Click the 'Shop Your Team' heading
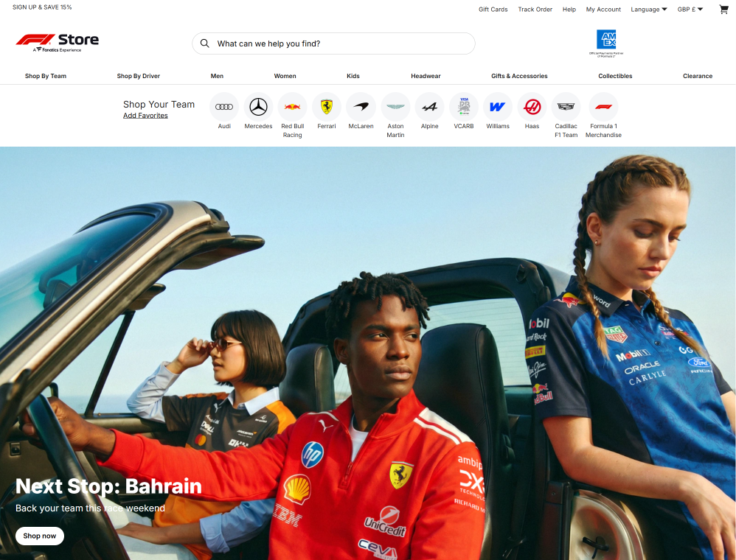The image size is (736, 560). click(x=159, y=104)
